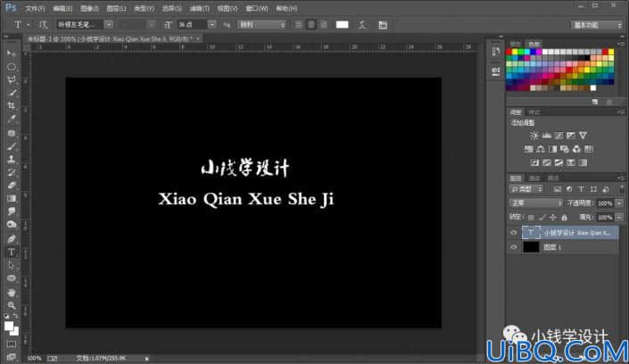The image size is (629, 364).
Task: Close the document tab
Action: click(198, 38)
